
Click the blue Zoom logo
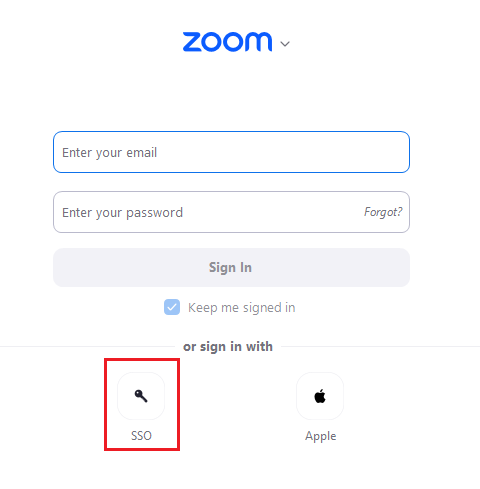click(227, 42)
